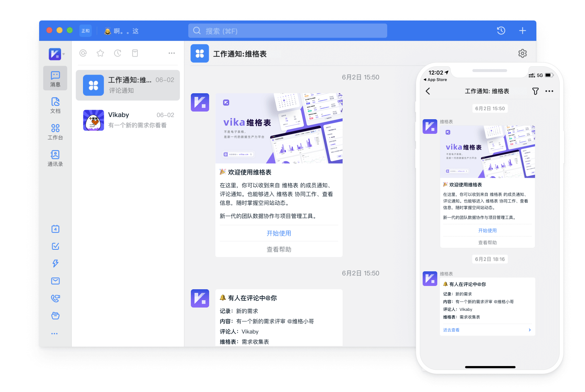Filter conversations by @ mentions
This screenshot has width=585, height=392.
click(83, 53)
